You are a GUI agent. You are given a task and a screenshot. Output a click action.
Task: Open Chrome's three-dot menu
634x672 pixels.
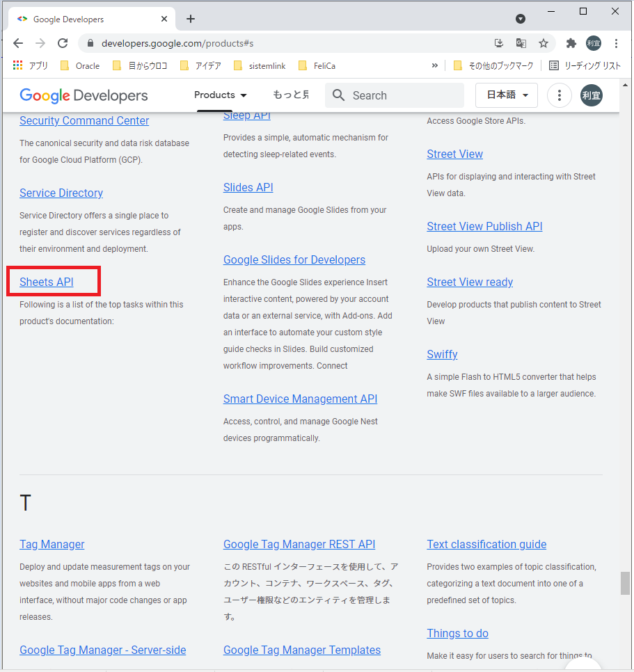617,42
